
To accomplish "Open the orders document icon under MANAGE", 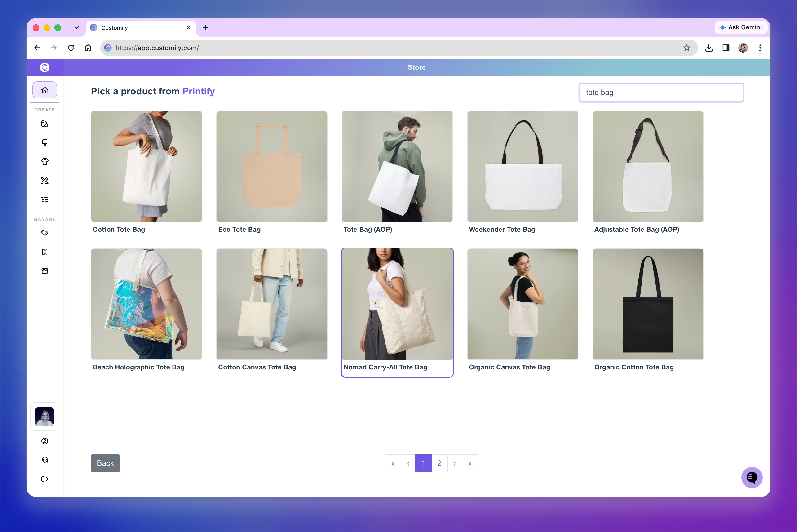I will point(44,252).
